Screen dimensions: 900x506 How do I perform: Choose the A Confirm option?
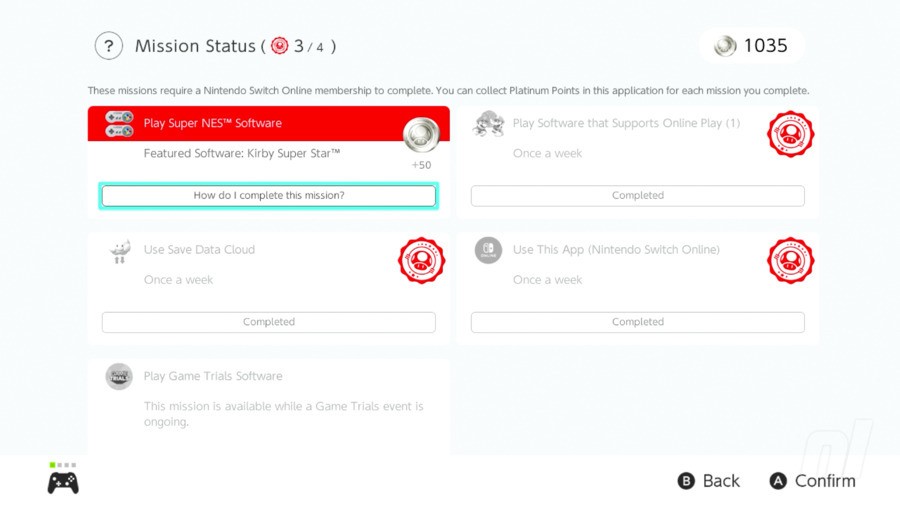[812, 481]
